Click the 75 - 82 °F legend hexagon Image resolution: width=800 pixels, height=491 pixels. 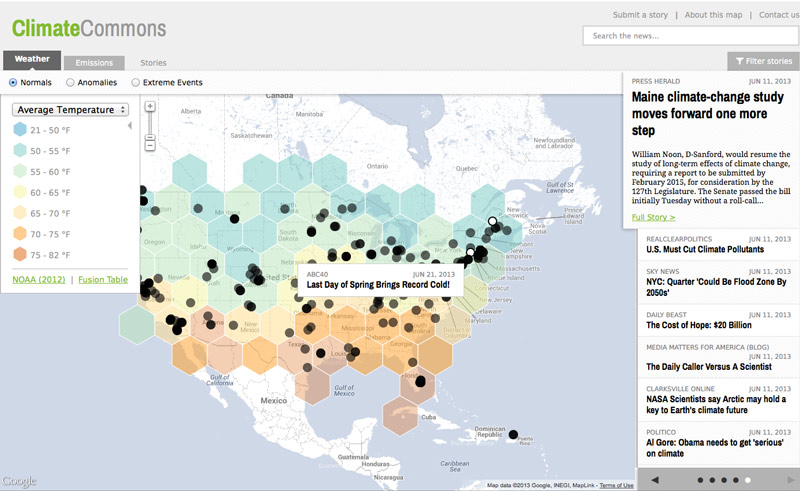(x=20, y=254)
